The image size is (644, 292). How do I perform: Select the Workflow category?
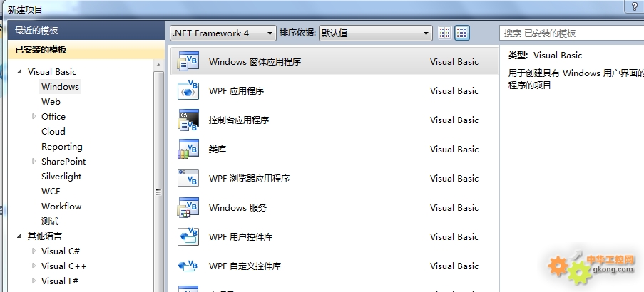[61, 207]
